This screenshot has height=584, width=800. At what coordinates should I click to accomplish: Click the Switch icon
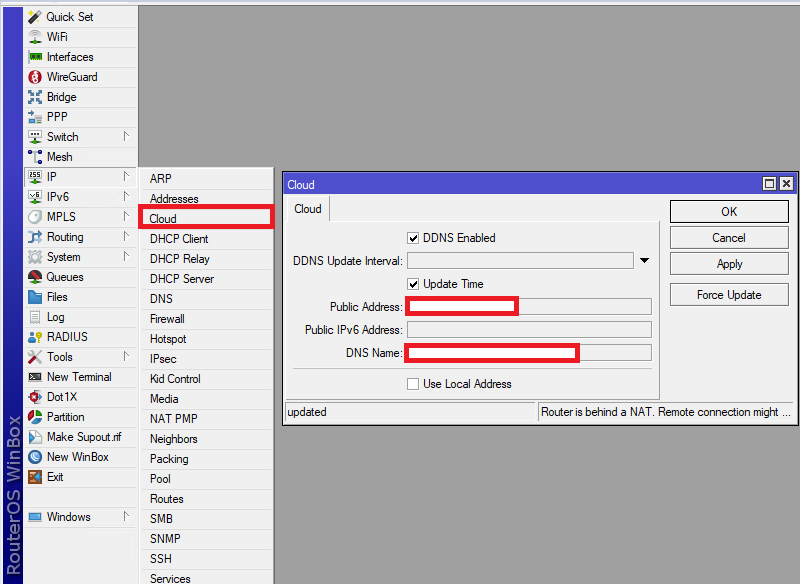point(35,137)
